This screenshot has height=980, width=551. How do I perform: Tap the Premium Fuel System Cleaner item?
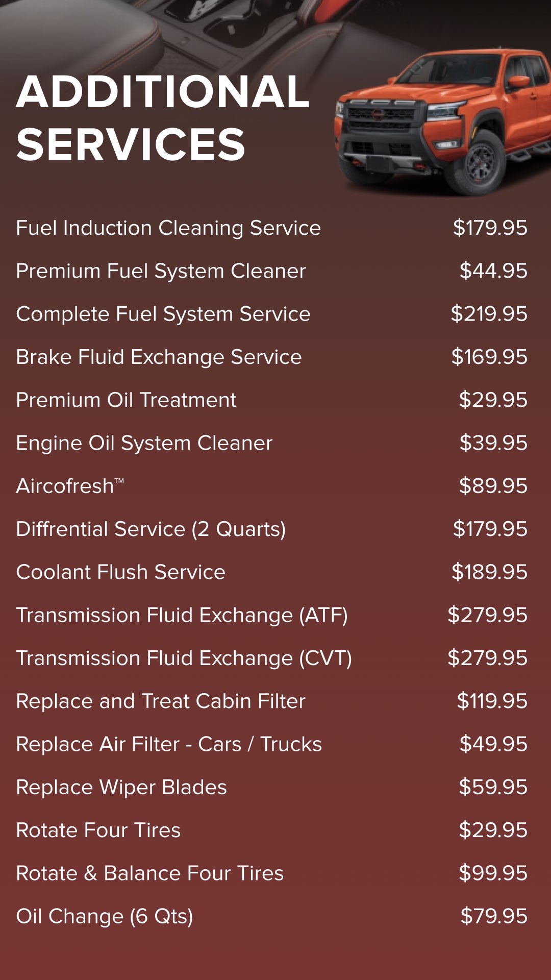tap(161, 271)
